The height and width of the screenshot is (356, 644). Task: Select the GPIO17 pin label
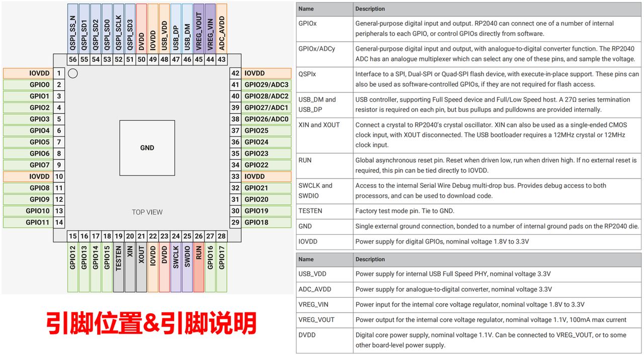click(222, 267)
